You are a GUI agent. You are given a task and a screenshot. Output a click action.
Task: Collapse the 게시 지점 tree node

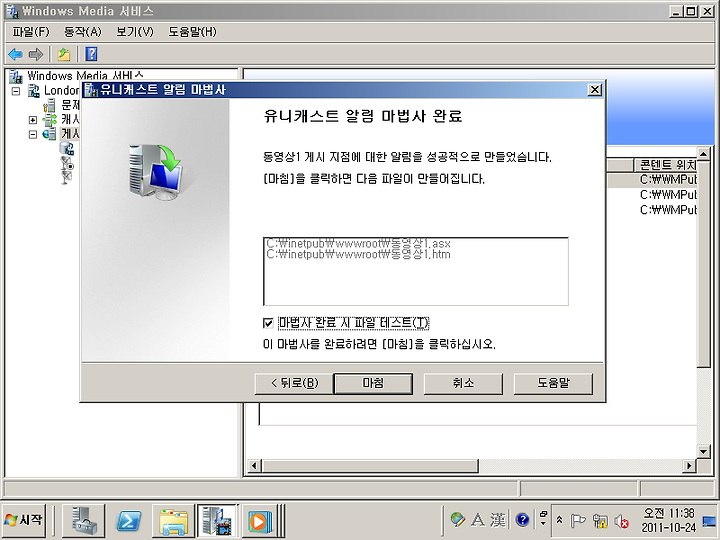(33, 135)
